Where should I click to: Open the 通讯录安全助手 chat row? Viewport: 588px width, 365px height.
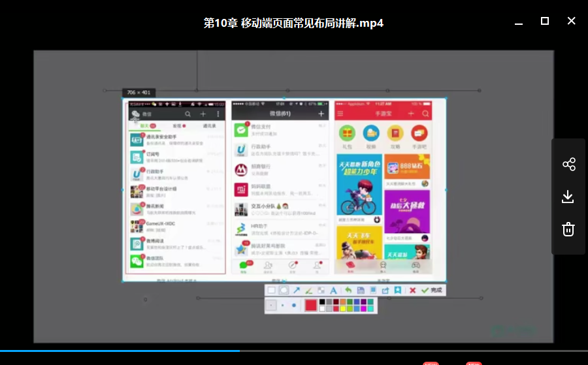pos(176,140)
